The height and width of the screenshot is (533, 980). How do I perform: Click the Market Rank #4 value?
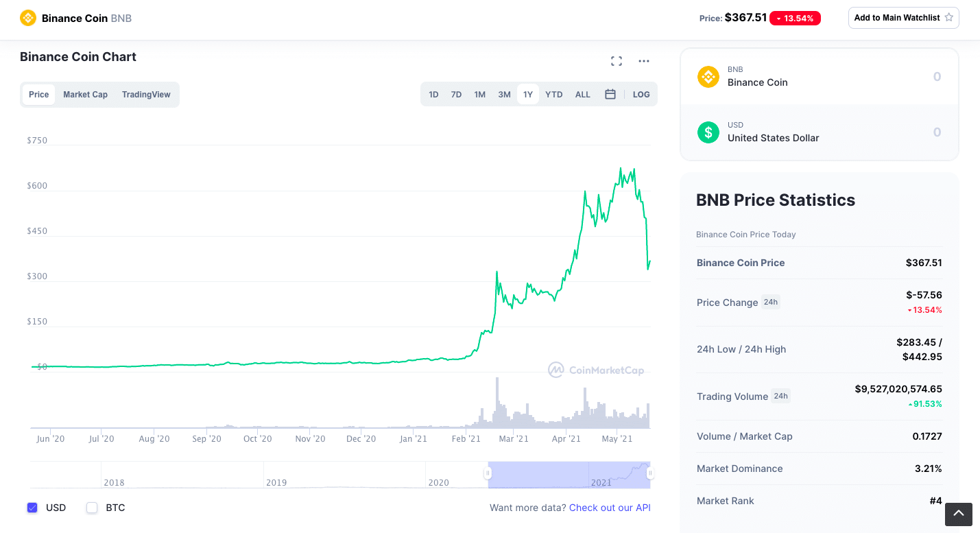click(x=935, y=501)
